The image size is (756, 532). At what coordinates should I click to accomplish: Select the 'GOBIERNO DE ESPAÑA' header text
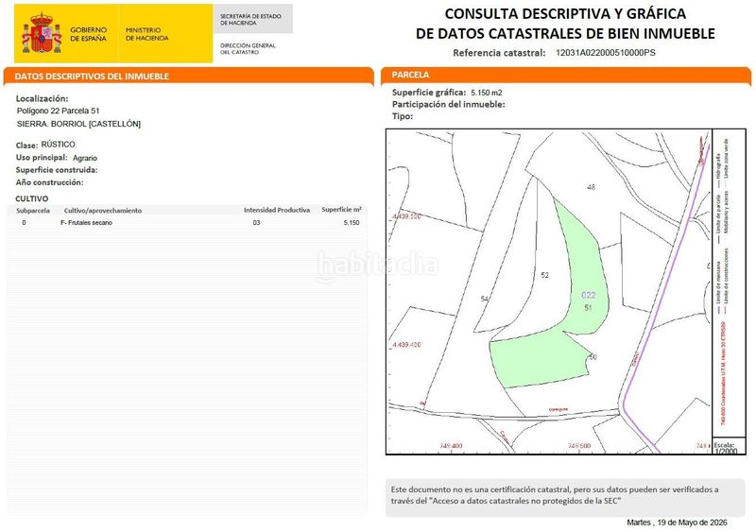pyautogui.click(x=88, y=34)
